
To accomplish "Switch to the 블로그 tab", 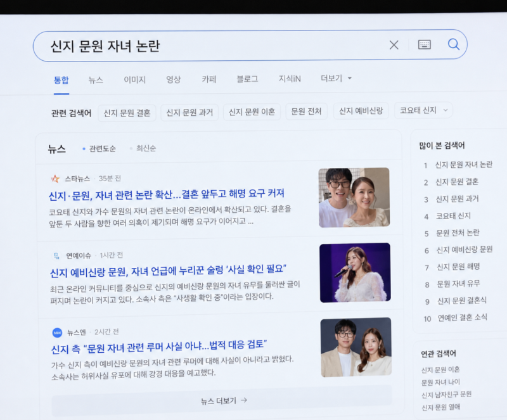I will point(247,79).
